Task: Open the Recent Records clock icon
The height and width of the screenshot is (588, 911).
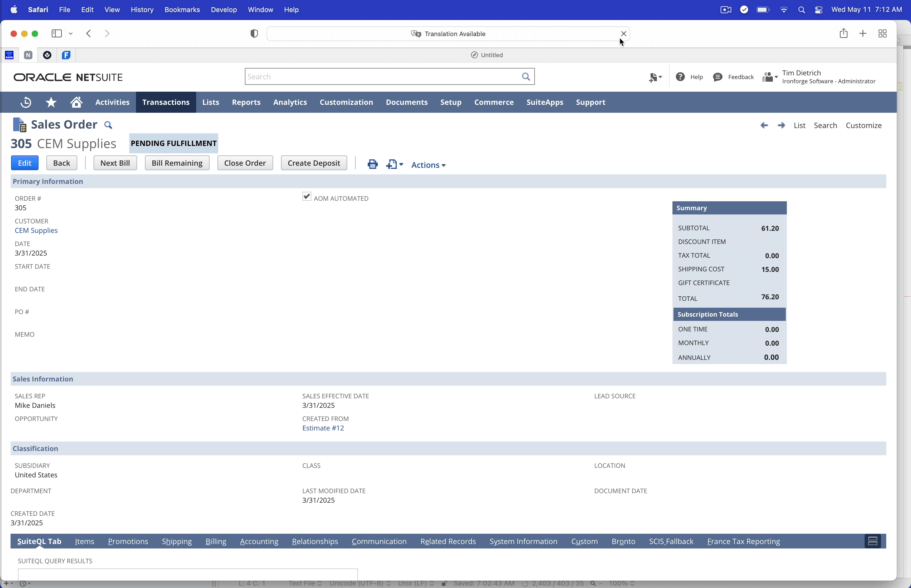Action: pyautogui.click(x=26, y=102)
